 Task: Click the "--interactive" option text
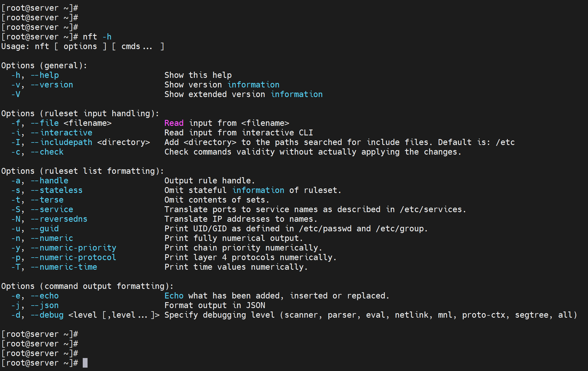point(62,133)
